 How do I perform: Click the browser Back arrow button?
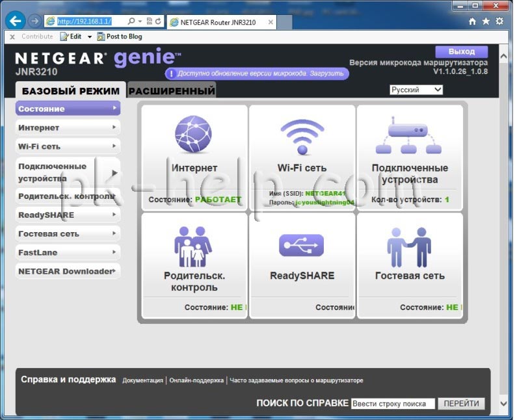15,21
